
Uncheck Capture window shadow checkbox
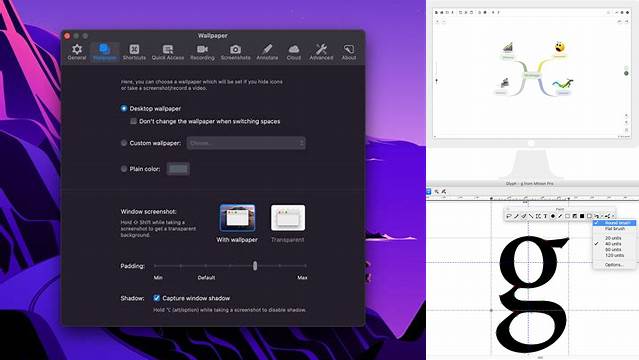click(156, 298)
